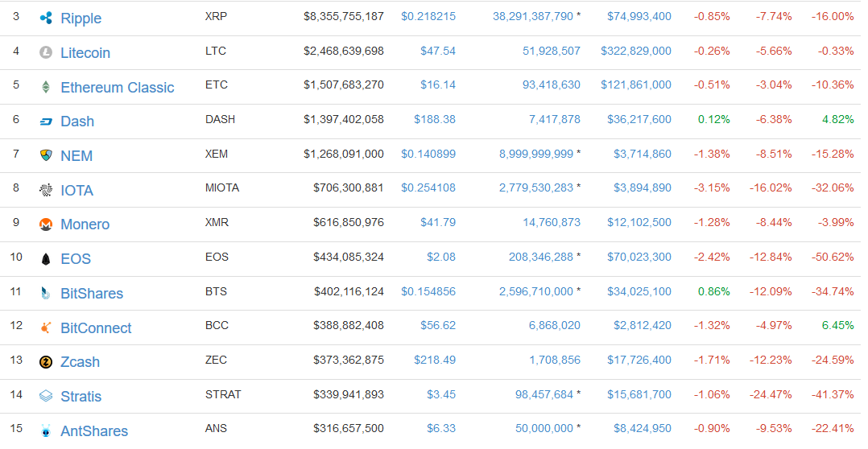Screen dimensions: 868x449
Task: Click the Ripple coin logo icon
Action: pos(46,18)
